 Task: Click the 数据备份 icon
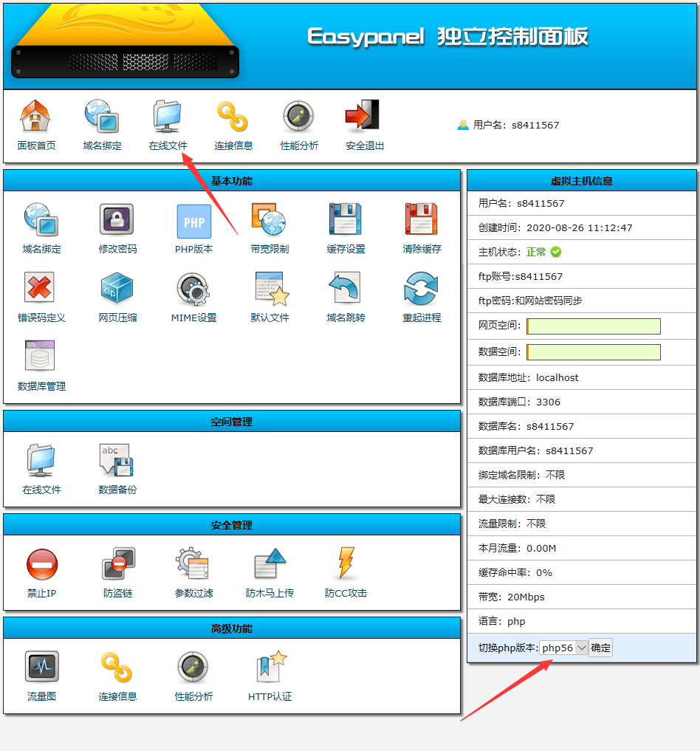[117, 460]
